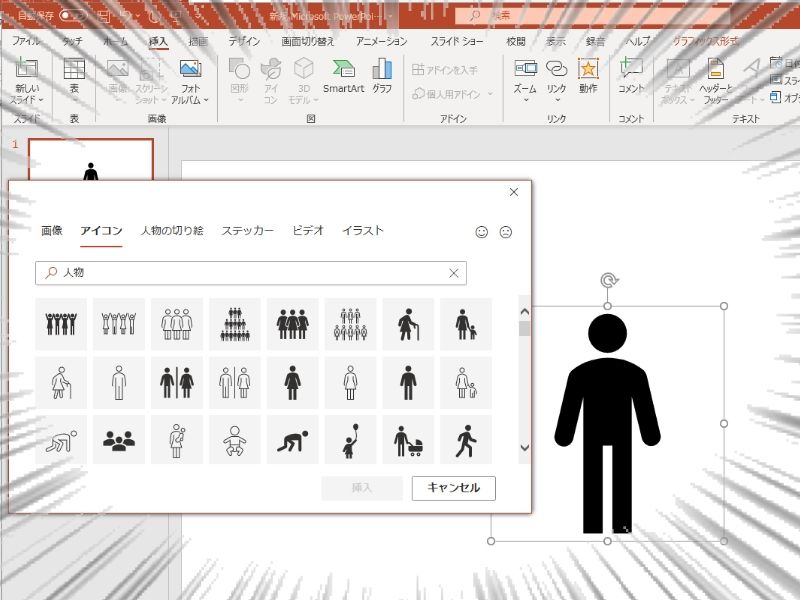Select the filled crawling person icon
The width and height of the screenshot is (800, 600).
click(292, 440)
